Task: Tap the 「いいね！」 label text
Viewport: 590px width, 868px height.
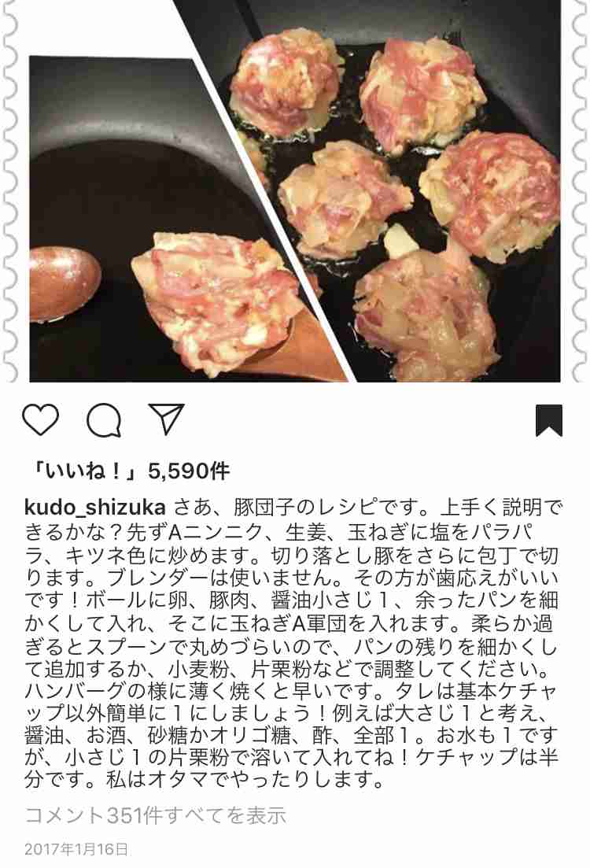Action: [x=84, y=471]
